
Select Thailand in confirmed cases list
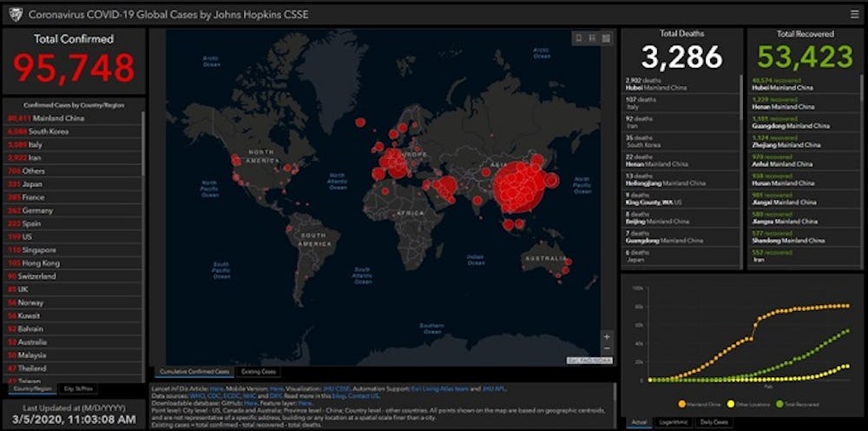73,368
